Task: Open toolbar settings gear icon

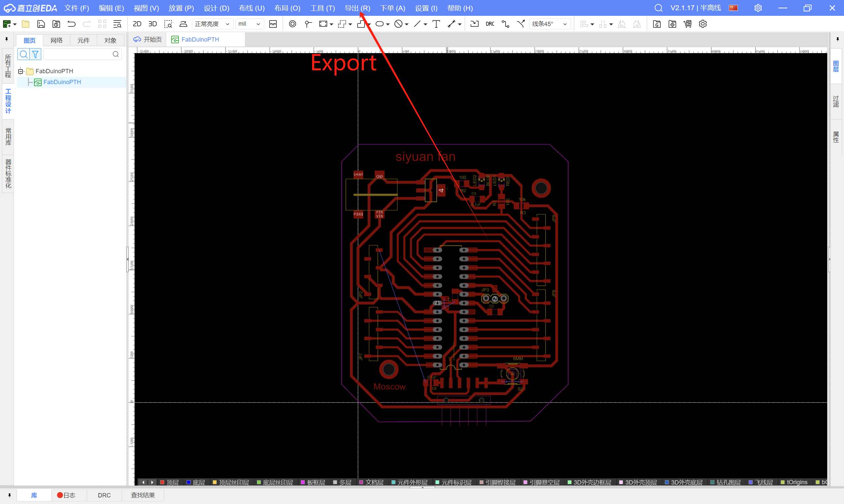Action: 703,24
